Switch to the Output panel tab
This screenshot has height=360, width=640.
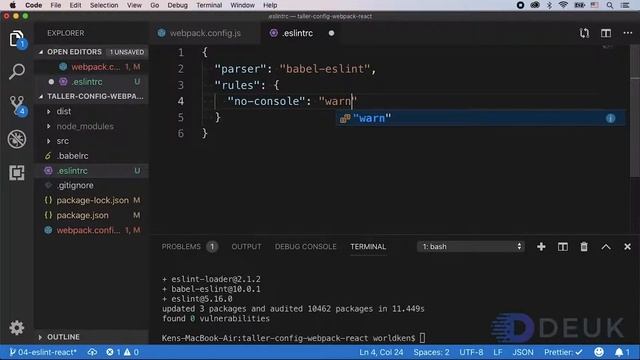coord(247,247)
